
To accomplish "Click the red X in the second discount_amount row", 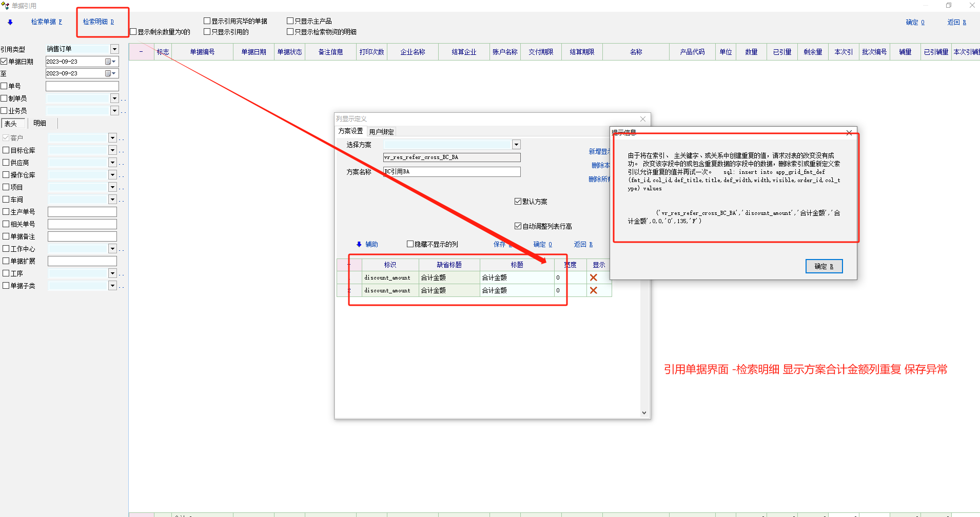I will pos(594,290).
